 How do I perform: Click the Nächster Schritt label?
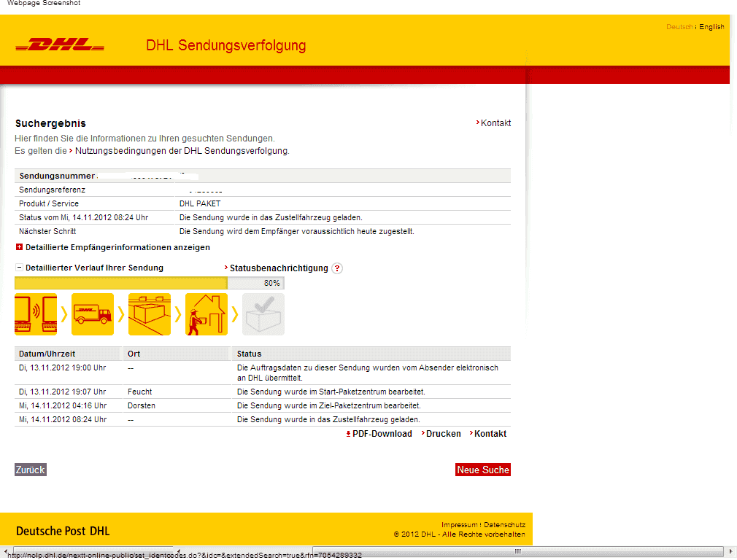[x=47, y=231]
